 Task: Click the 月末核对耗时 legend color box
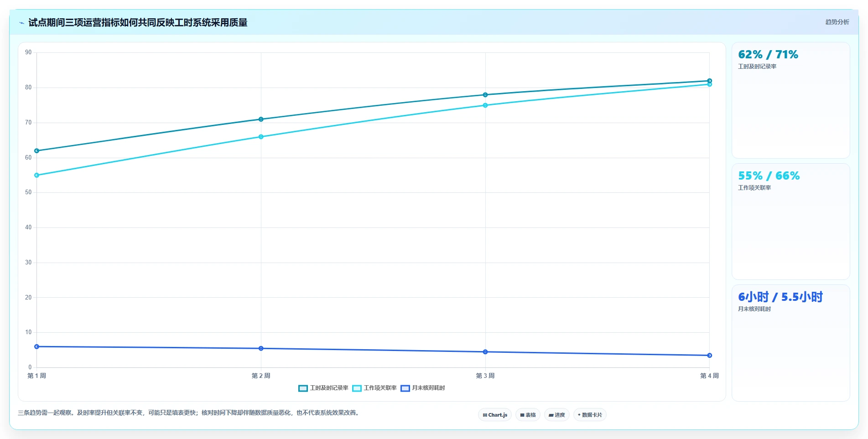[x=405, y=388]
